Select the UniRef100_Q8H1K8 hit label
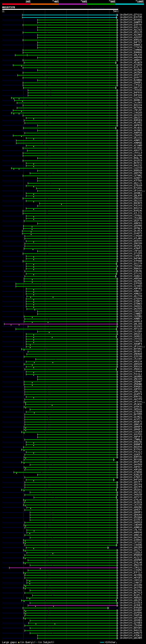The height and width of the screenshot is (644, 146). [131, 364]
